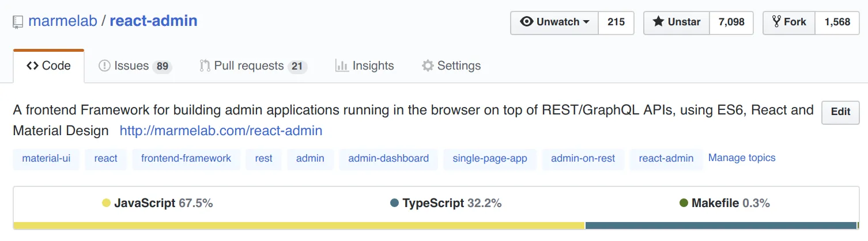Click the Manage topics link
Image resolution: width=868 pixels, height=241 pixels.
coord(742,158)
